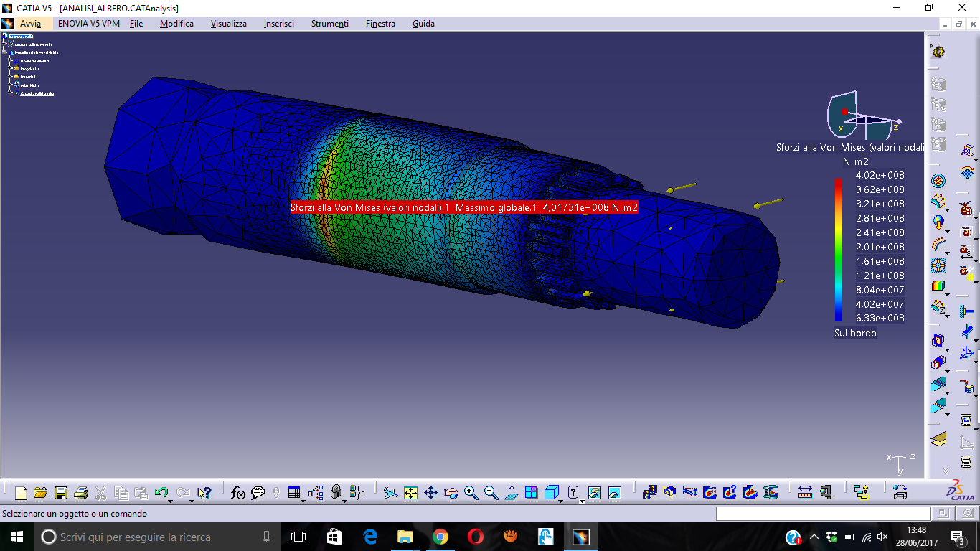Image resolution: width=980 pixels, height=551 pixels.
Task: Save the analysis with floppy disk icon
Action: [x=61, y=493]
